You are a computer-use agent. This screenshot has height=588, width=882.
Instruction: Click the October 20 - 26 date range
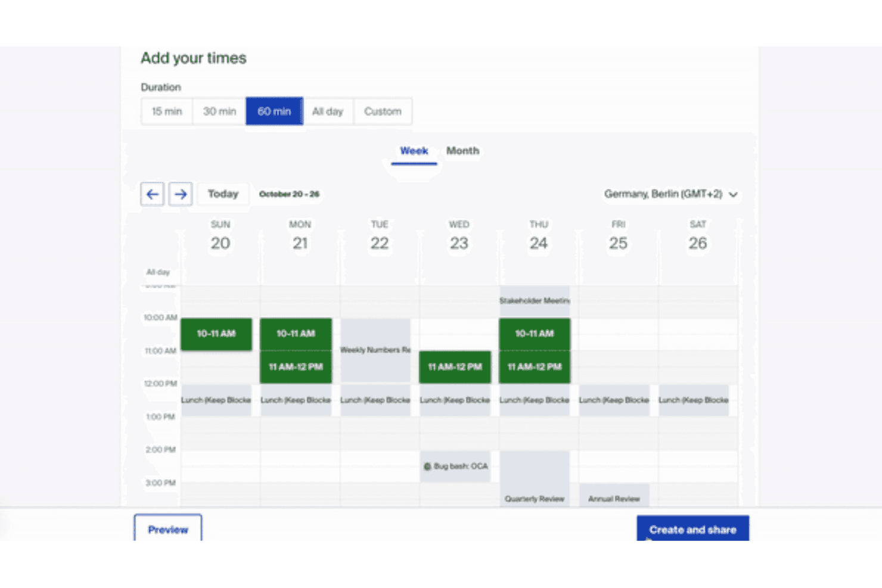pyautogui.click(x=289, y=194)
